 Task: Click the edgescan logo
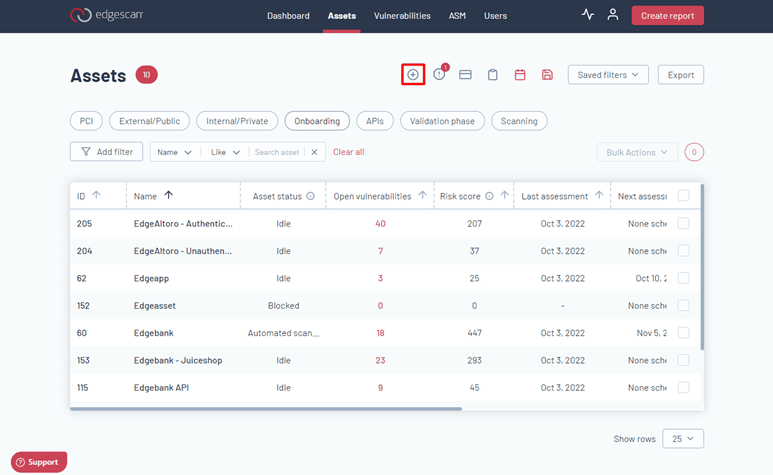click(106, 15)
